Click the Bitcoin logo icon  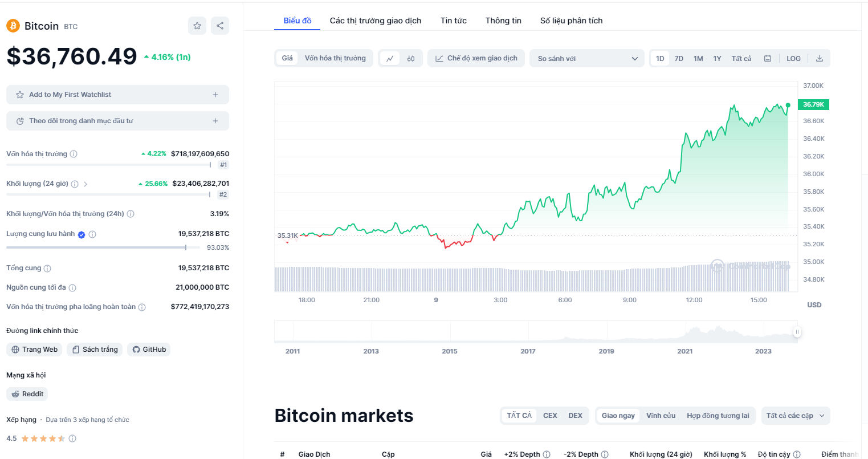coord(13,26)
